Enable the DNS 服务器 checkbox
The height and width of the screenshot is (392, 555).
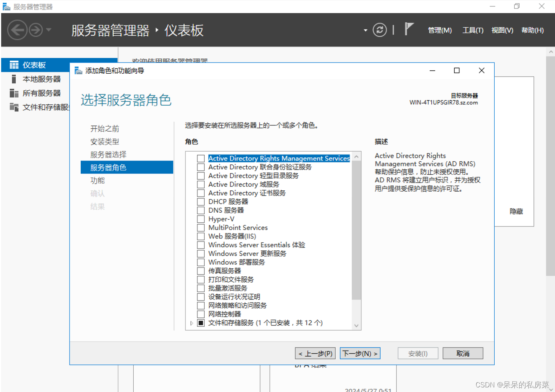[201, 210]
